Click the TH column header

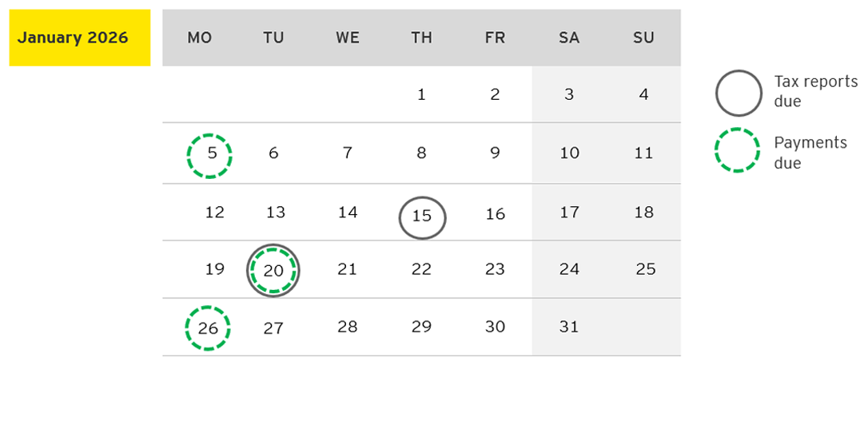(421, 38)
